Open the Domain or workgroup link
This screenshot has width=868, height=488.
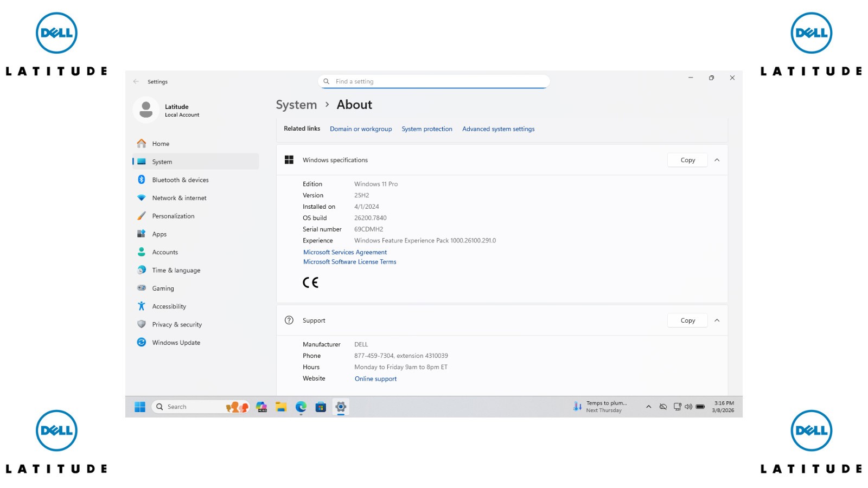tap(361, 129)
